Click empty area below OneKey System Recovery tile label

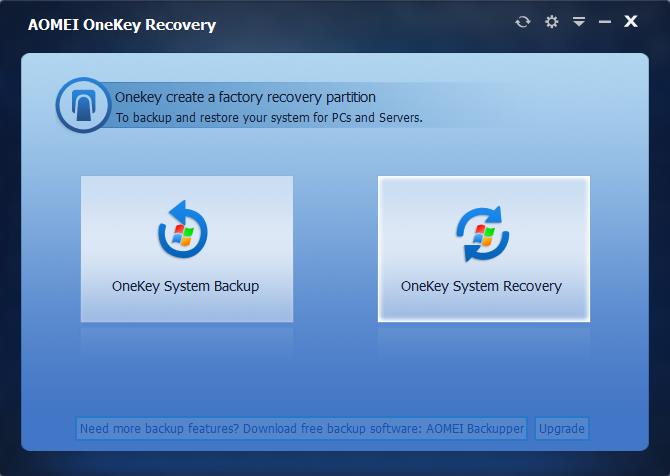pyautogui.click(x=483, y=308)
